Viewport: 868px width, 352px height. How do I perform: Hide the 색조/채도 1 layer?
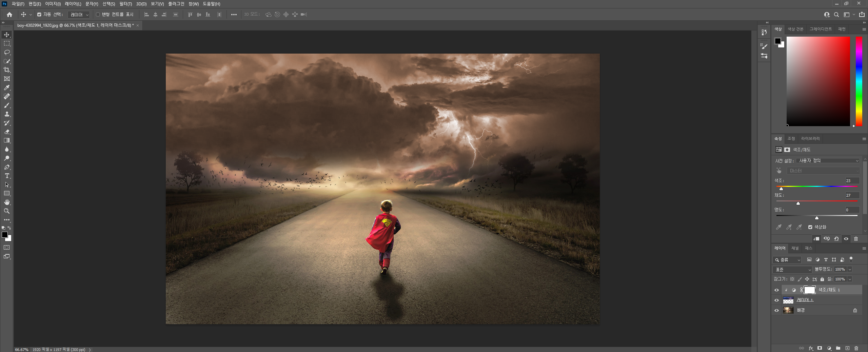[776, 290]
